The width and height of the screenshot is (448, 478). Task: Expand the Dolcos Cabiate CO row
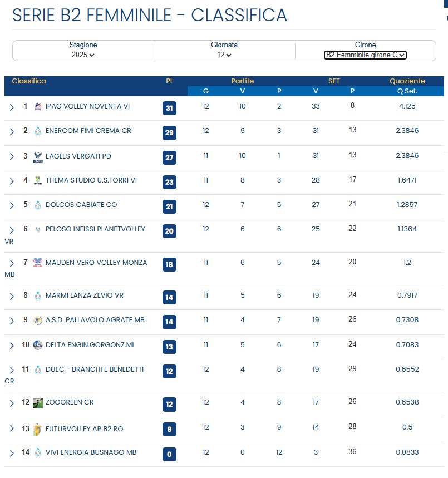[12, 205]
